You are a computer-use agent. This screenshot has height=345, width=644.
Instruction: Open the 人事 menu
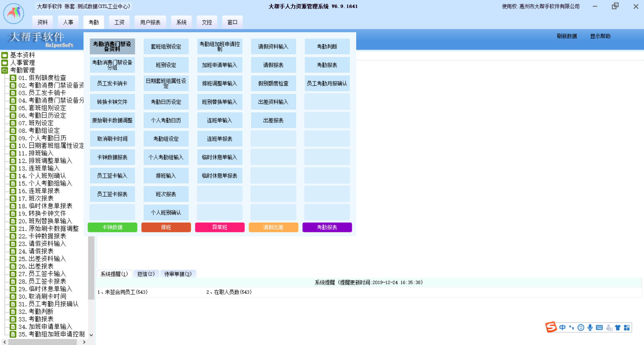pos(68,22)
